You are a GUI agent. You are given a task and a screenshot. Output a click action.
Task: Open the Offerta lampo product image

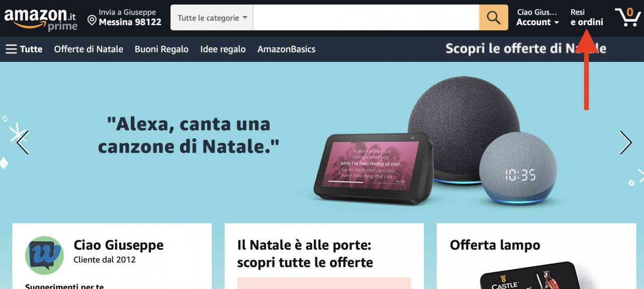coord(528,275)
